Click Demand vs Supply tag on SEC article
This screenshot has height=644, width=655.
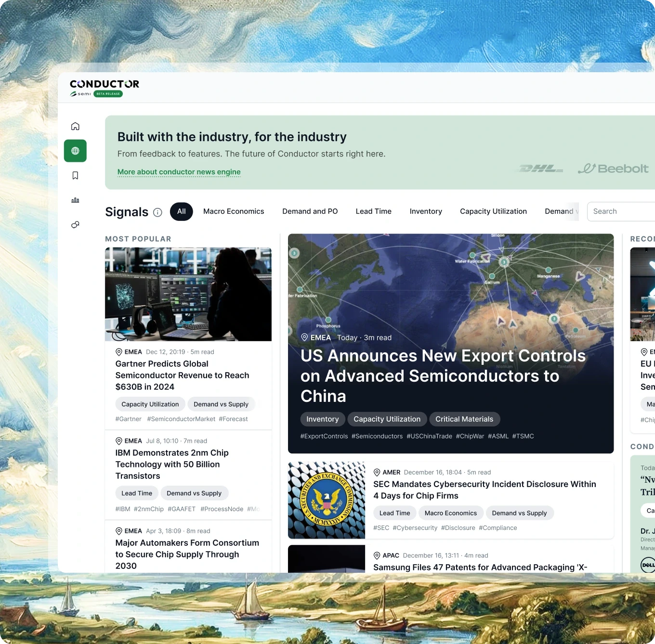point(520,513)
